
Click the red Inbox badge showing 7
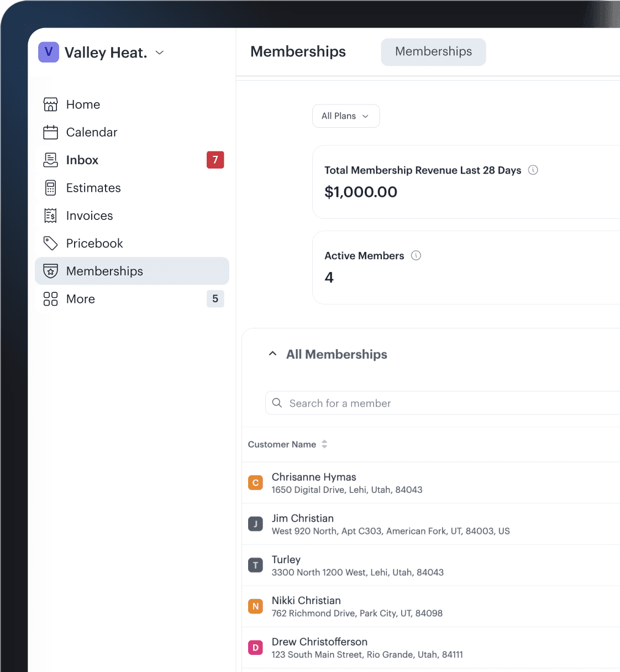coord(215,160)
